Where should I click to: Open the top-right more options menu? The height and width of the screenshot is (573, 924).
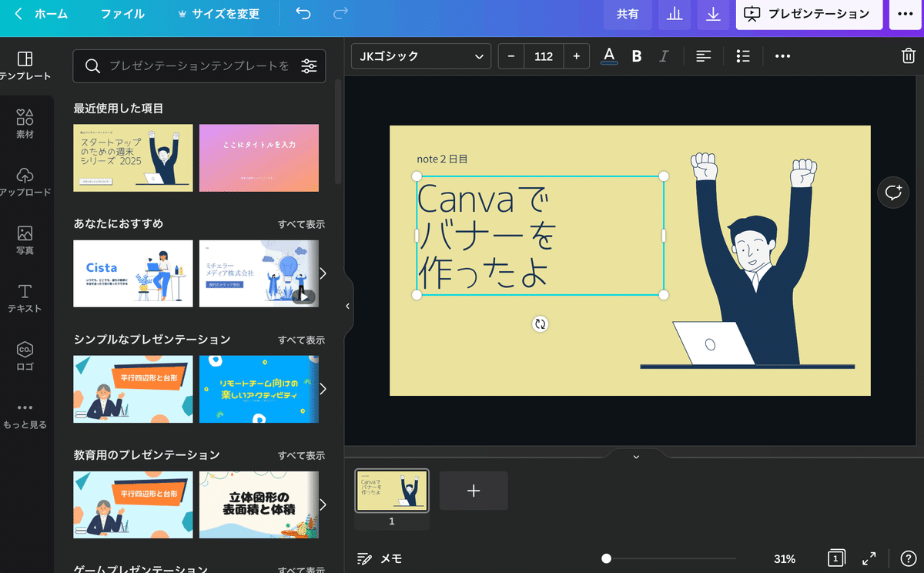coord(905,14)
